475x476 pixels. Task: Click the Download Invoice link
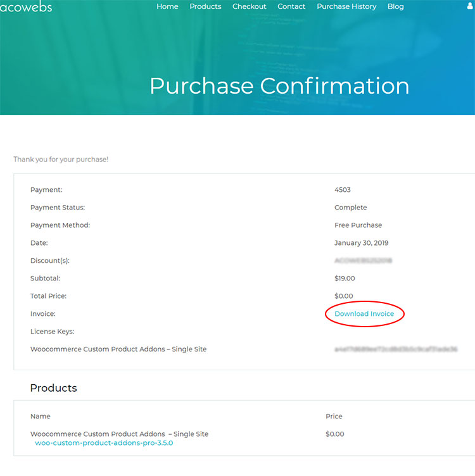click(x=364, y=313)
